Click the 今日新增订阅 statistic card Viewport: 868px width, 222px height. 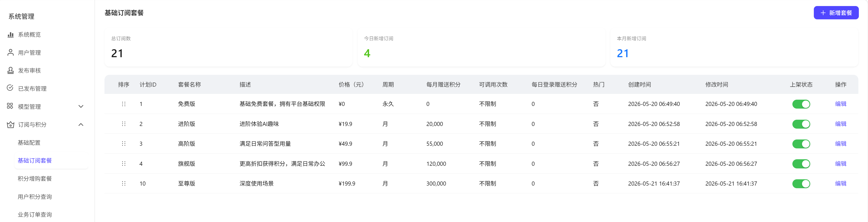[481, 47]
